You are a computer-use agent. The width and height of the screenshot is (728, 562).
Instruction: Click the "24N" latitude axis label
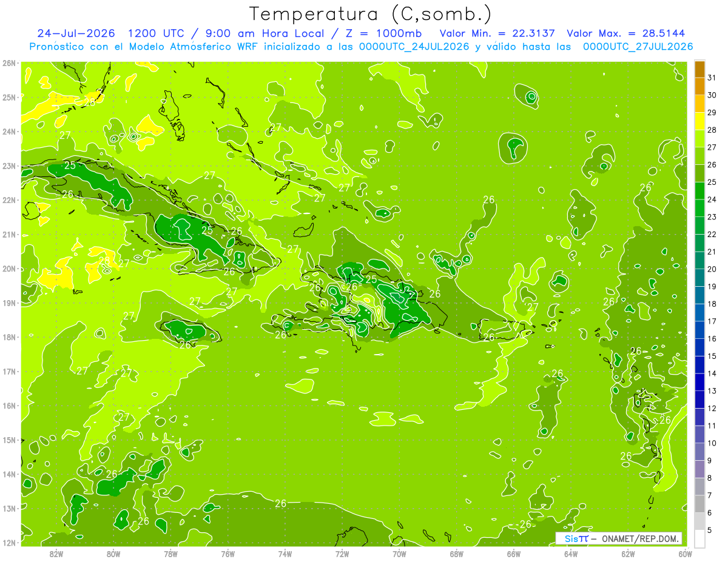point(9,132)
